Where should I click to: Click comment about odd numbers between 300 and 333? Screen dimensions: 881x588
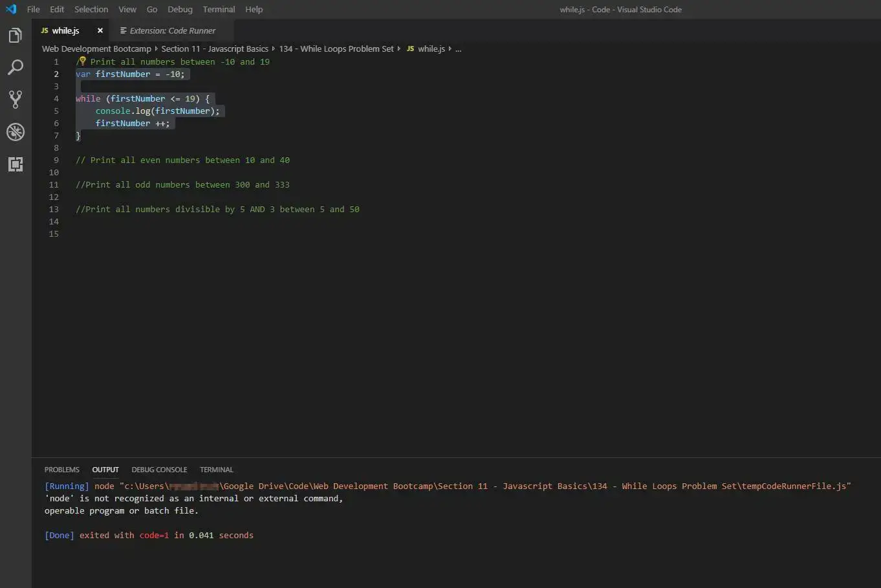182,184
